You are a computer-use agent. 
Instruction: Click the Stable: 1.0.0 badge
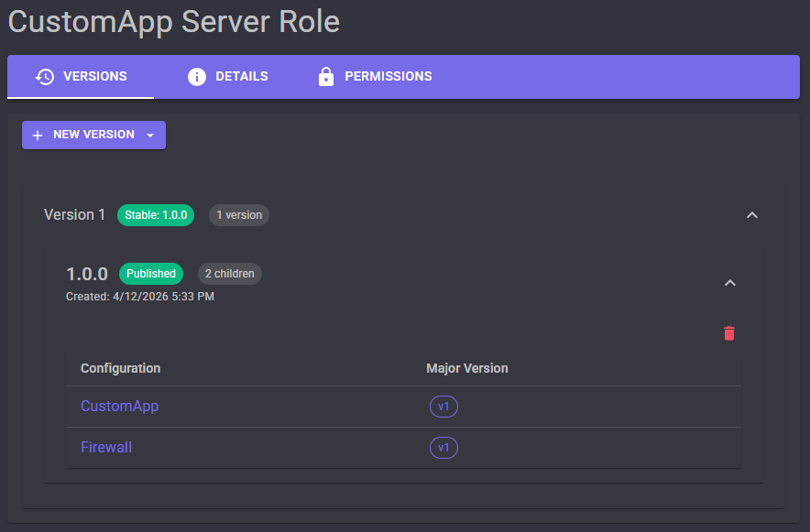155,215
